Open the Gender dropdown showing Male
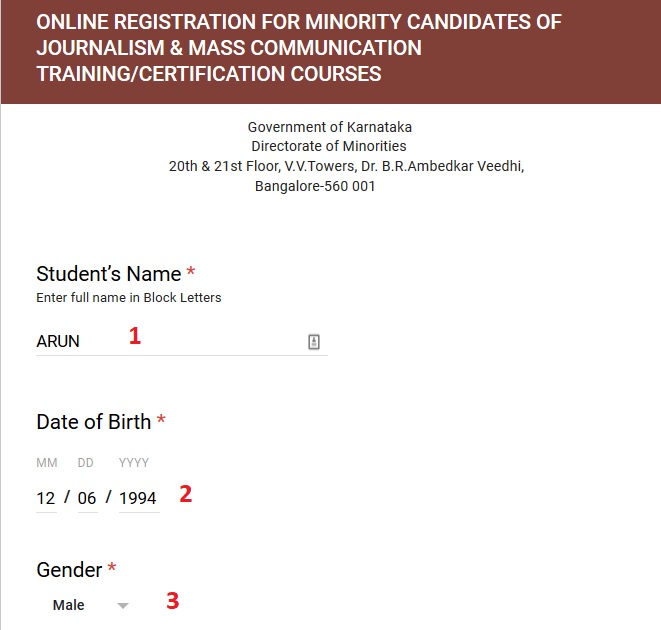Image resolution: width=661 pixels, height=630 pixels. tap(82, 605)
